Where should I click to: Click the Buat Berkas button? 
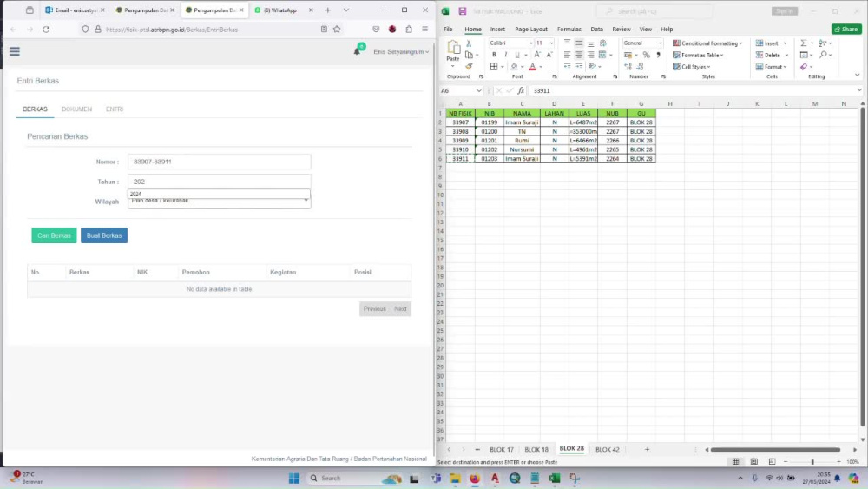click(x=104, y=235)
